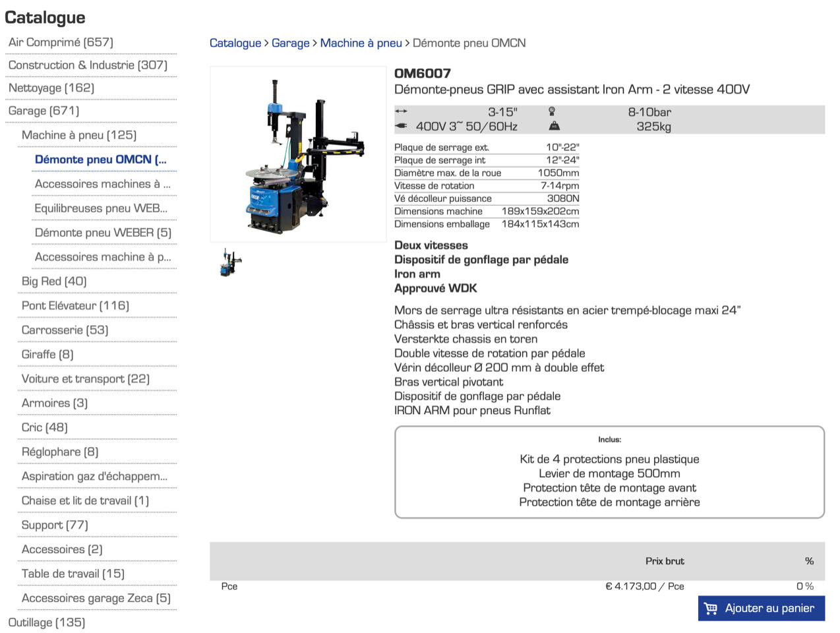Click the OM6007 product code heading

coord(423,73)
